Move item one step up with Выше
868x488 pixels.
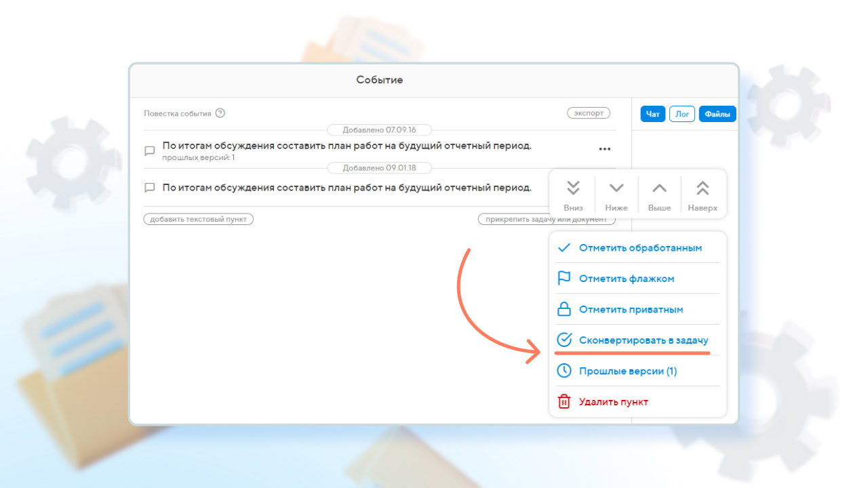coord(659,194)
